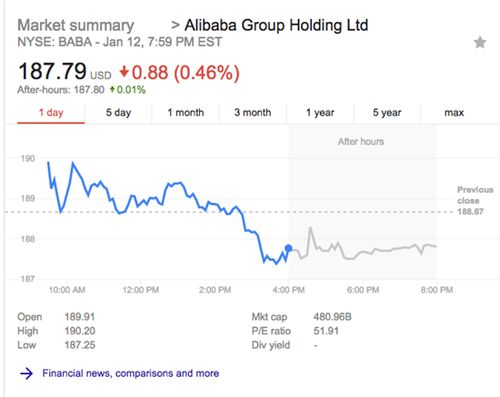This screenshot has width=500, height=397.
Task: Choose the 5 year chart tab
Action: pos(387,113)
